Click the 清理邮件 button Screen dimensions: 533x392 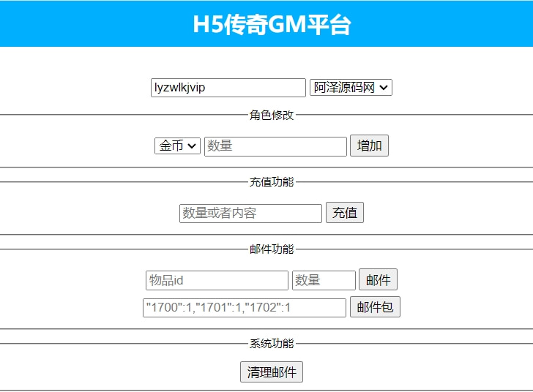(272, 372)
